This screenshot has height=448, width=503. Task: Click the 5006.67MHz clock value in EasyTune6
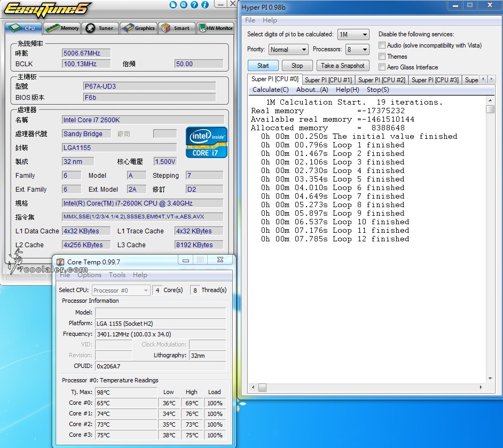pyautogui.click(x=86, y=53)
